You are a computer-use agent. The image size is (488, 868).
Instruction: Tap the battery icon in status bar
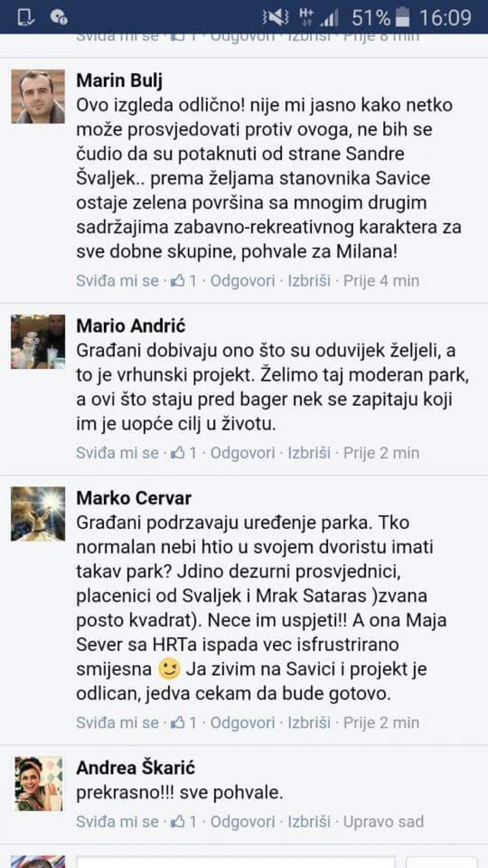click(403, 18)
